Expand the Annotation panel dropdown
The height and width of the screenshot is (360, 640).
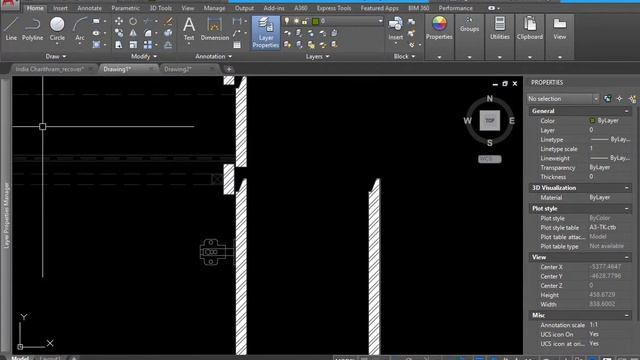213,56
